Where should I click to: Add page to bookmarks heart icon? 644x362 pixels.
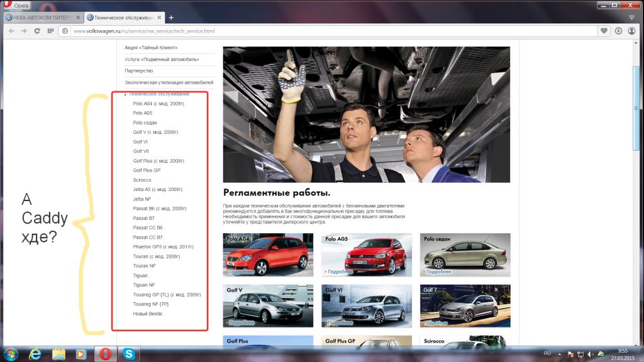pyautogui.click(x=604, y=31)
